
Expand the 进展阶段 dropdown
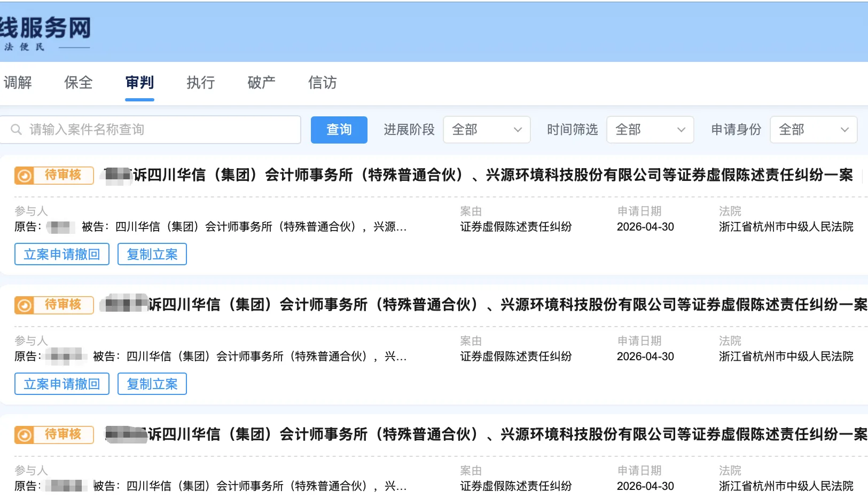tap(487, 130)
